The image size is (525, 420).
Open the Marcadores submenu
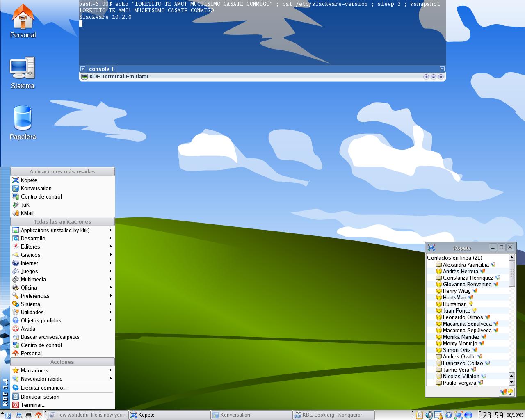(62, 370)
